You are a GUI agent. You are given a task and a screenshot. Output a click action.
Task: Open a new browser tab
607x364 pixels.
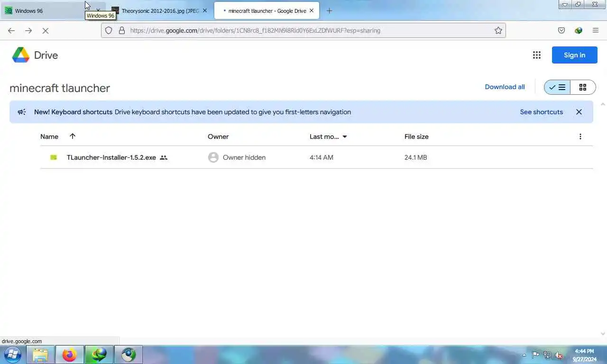(329, 10)
